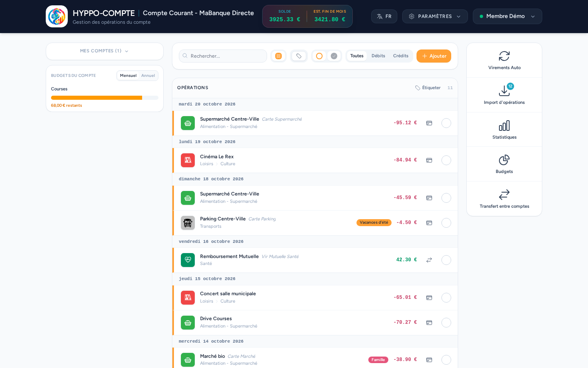
Task: Click the orange category filter icon
Action: pos(278,56)
